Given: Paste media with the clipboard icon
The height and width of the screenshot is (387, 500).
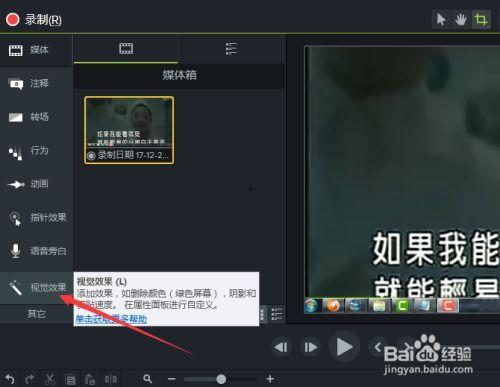Looking at the screenshot, I should pos(90,379).
